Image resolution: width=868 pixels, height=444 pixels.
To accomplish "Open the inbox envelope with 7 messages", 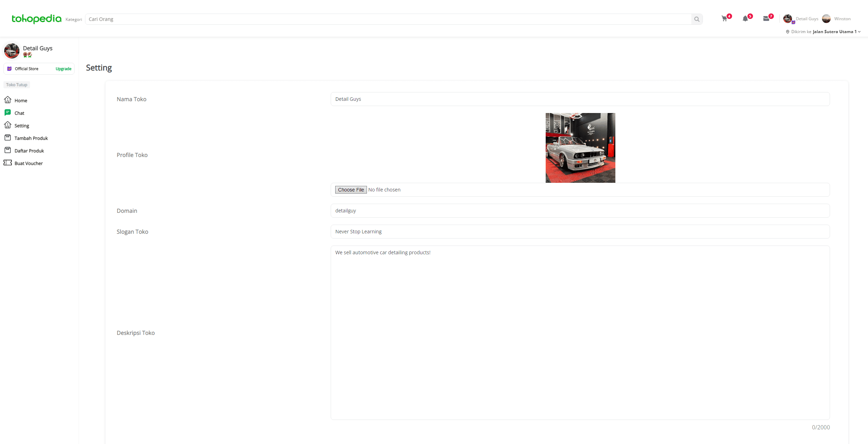I will coord(767,19).
